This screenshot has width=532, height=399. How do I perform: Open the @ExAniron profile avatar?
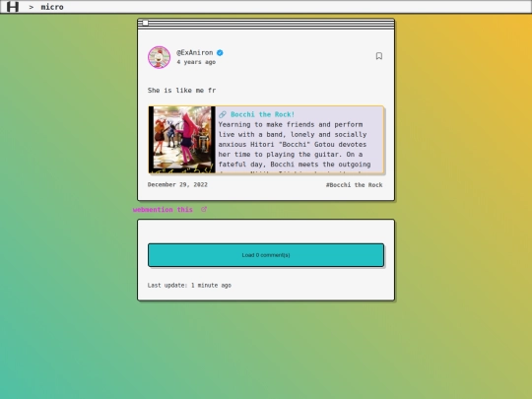[160, 57]
